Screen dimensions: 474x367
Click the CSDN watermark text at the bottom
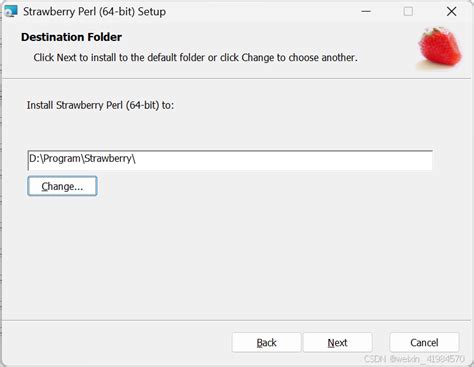[414, 359]
